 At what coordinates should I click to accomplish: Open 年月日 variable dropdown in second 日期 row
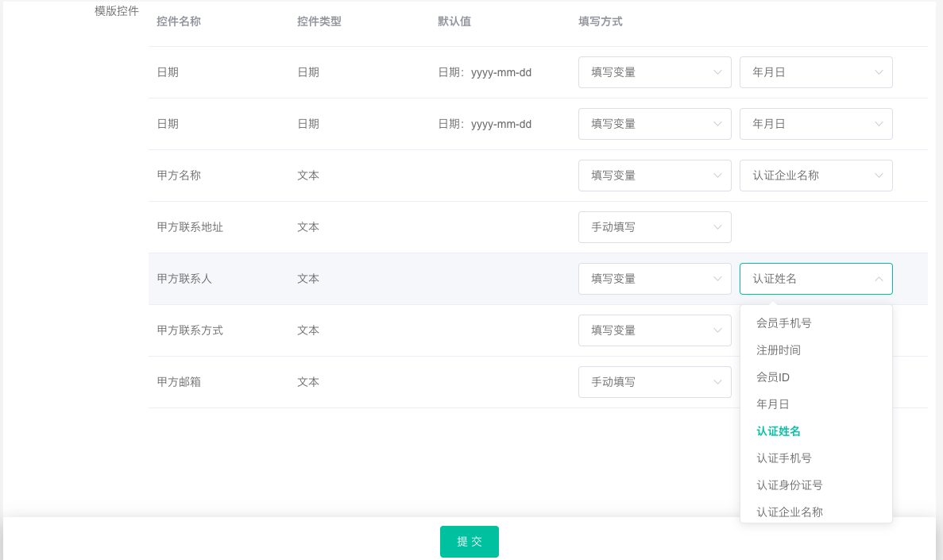point(816,124)
